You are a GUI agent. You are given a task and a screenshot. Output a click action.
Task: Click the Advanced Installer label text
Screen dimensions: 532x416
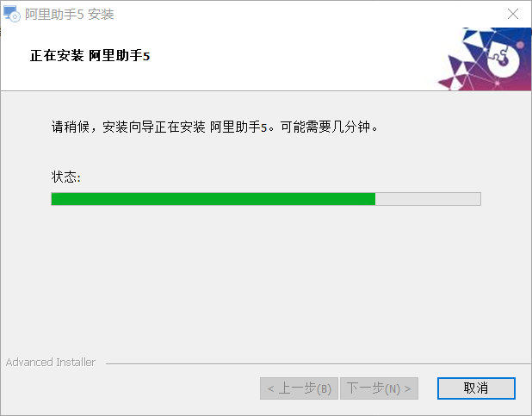(51, 363)
